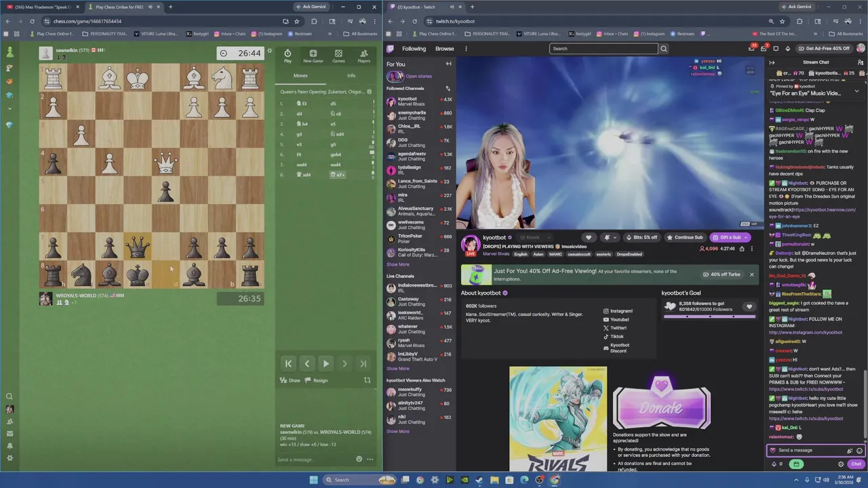Jump to first move of the game
868x488 pixels.
pyautogui.click(x=288, y=364)
